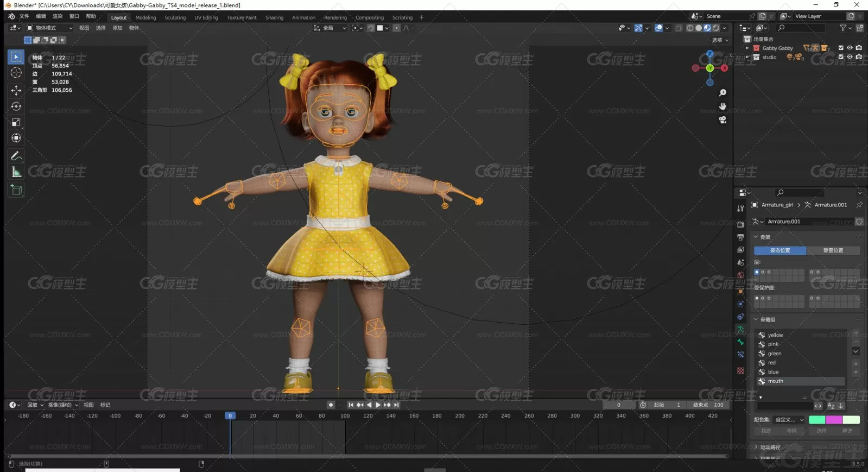868x472 pixels.
Task: Open the Object Constraints properties tab
Action: (740, 317)
